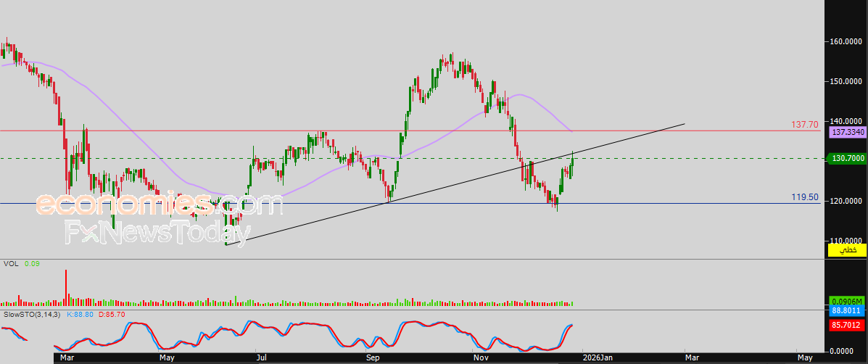
Task: Click the D:85.70 indicator value
Action: (113, 315)
